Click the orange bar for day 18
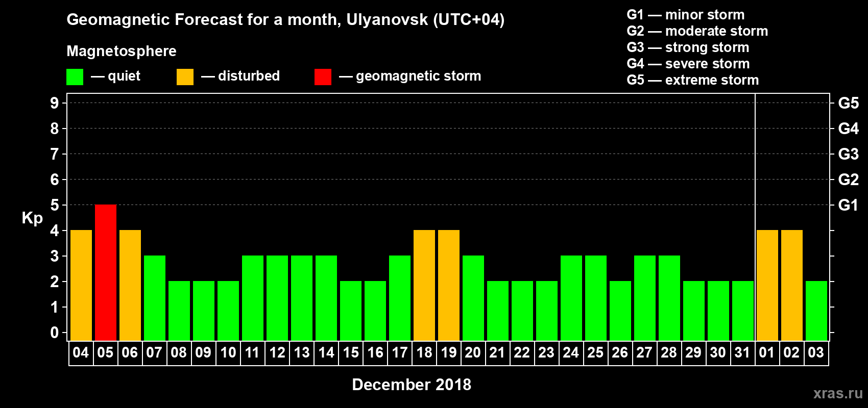 coord(424,286)
